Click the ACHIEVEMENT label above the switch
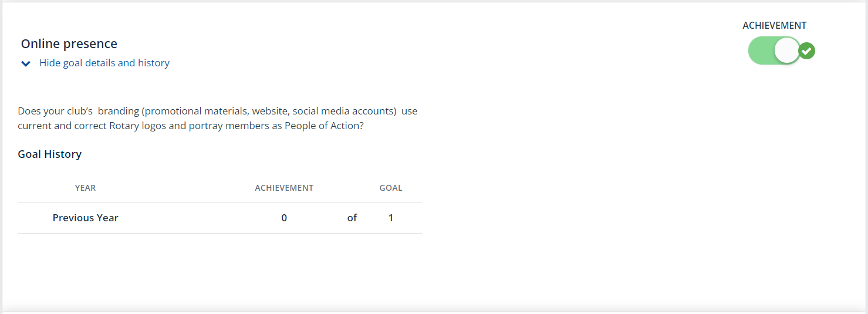Image resolution: width=868 pixels, height=314 pixels. [x=775, y=25]
